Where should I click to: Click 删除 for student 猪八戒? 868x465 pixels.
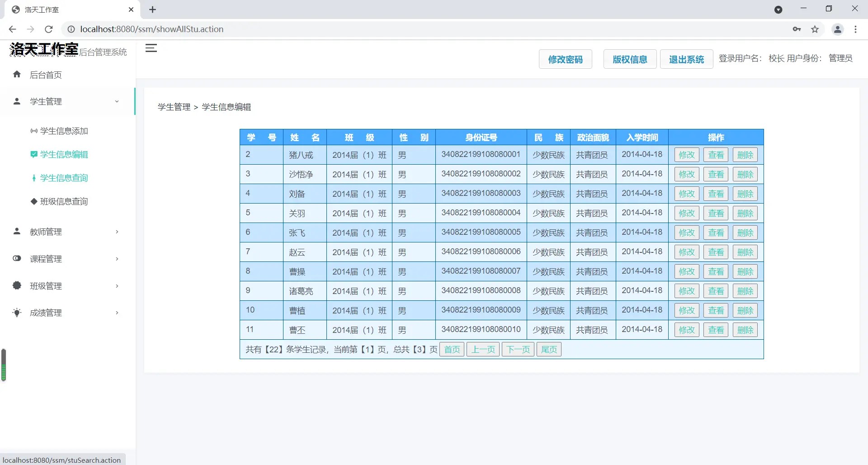[x=745, y=155]
